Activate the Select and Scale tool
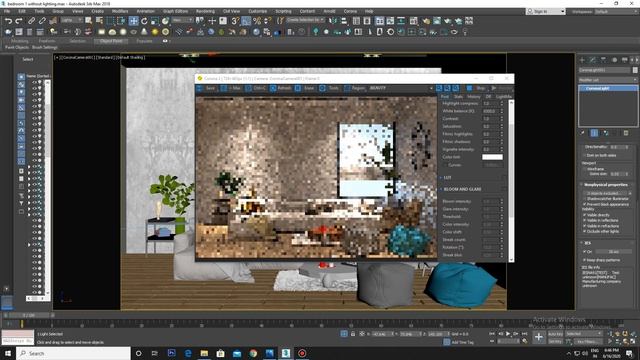Image resolution: width=640 pixels, height=360 pixels. (155, 20)
